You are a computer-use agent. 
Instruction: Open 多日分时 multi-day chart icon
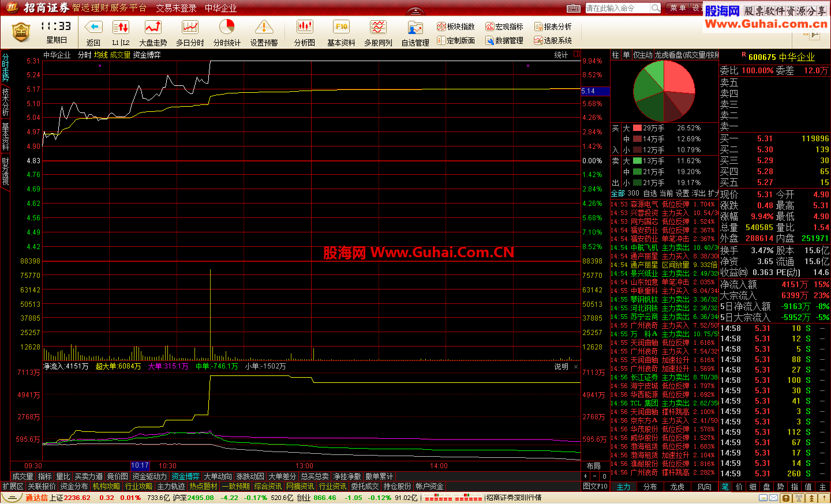point(190,27)
